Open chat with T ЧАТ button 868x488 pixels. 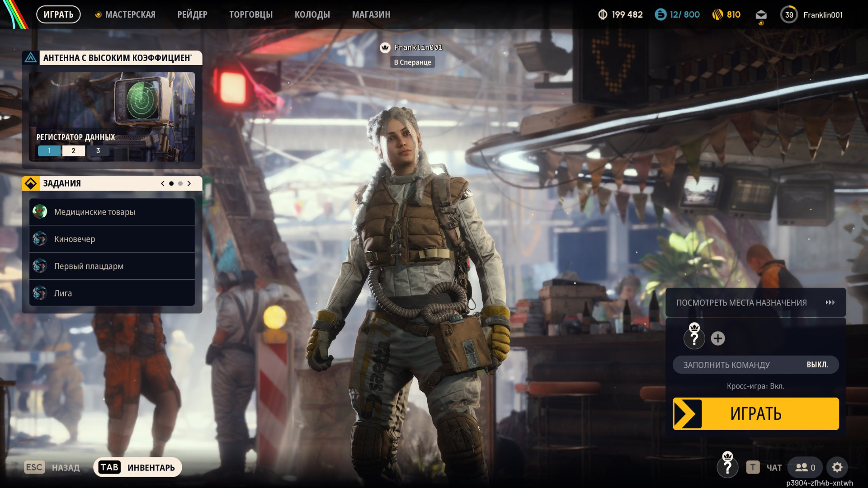(764, 467)
